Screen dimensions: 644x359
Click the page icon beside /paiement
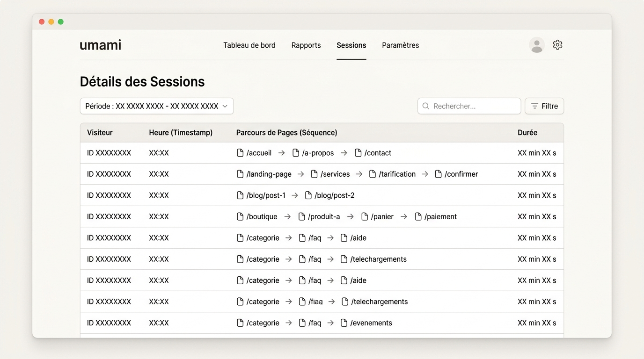(x=418, y=216)
